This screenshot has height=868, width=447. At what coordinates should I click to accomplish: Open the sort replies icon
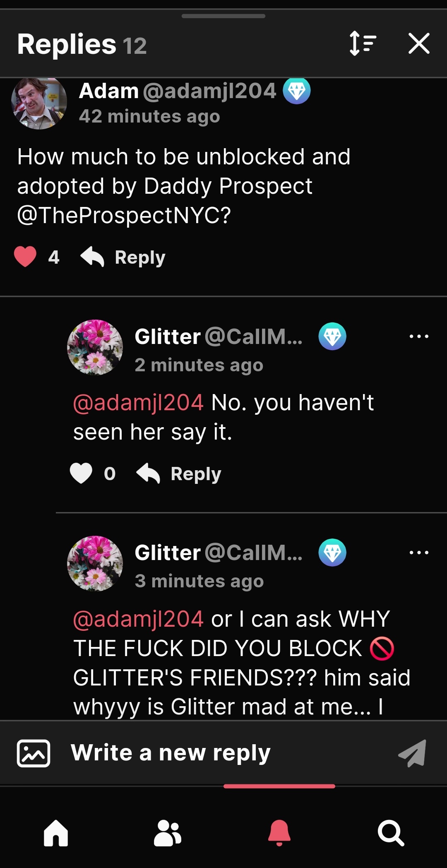(x=363, y=43)
